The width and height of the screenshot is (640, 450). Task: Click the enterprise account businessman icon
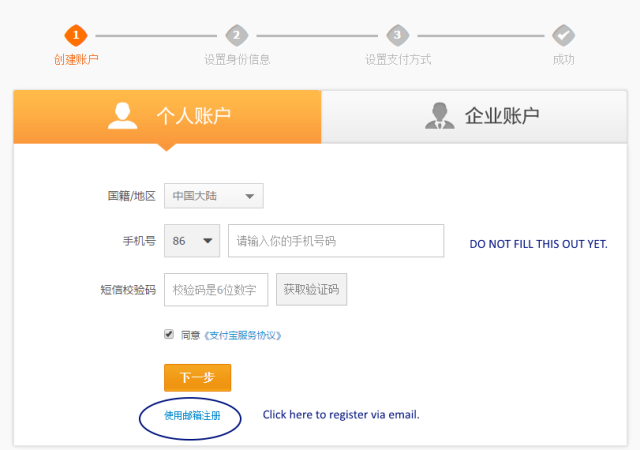(440, 116)
